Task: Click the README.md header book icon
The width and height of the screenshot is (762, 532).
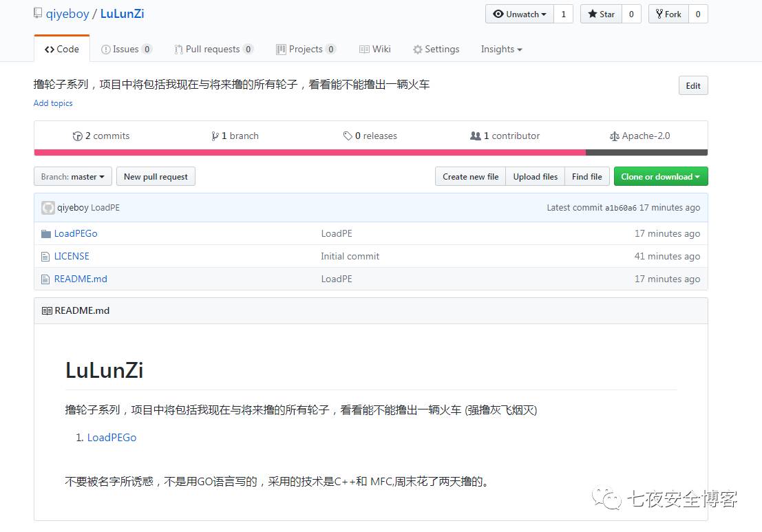Action: pyautogui.click(x=47, y=311)
